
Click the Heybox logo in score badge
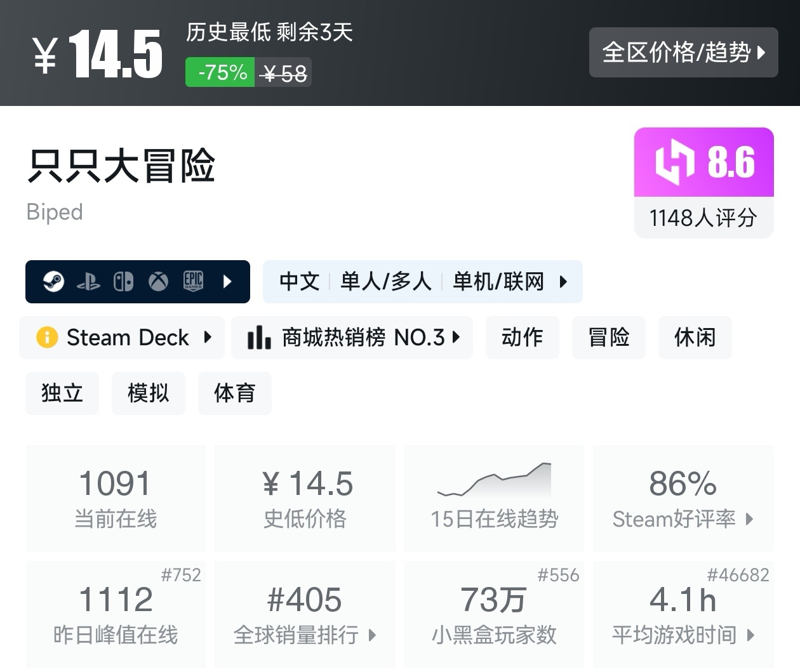[674, 162]
